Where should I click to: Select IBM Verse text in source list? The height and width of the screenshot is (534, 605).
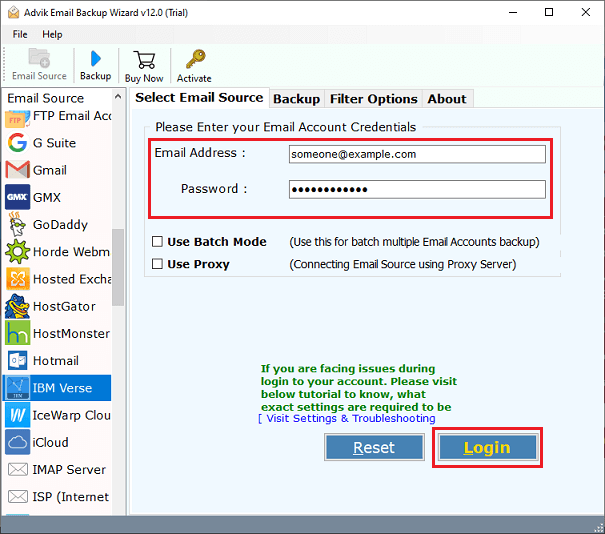[x=63, y=388]
